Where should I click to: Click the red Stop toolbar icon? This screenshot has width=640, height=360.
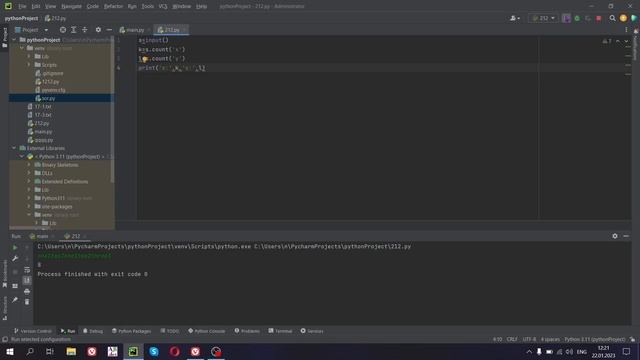coord(599,18)
